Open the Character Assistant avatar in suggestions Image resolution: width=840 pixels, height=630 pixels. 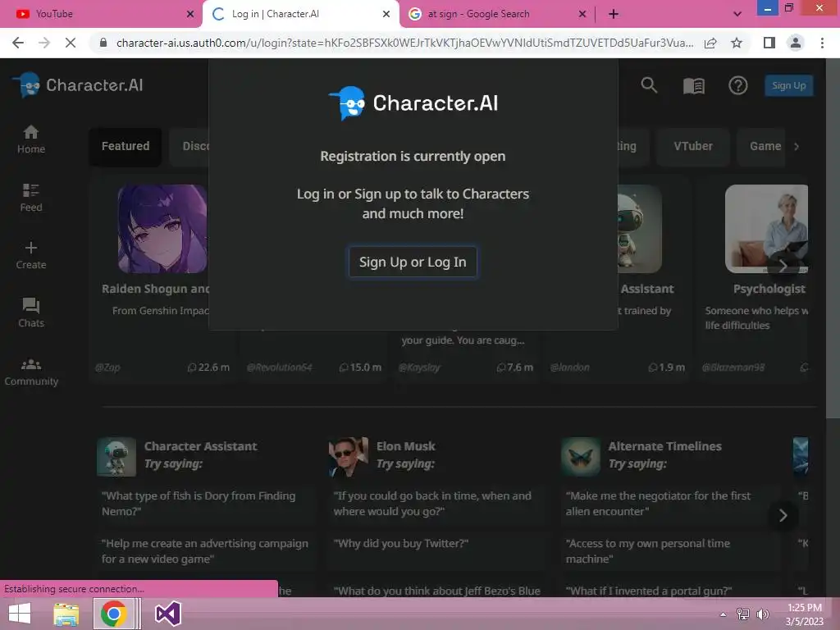116,456
